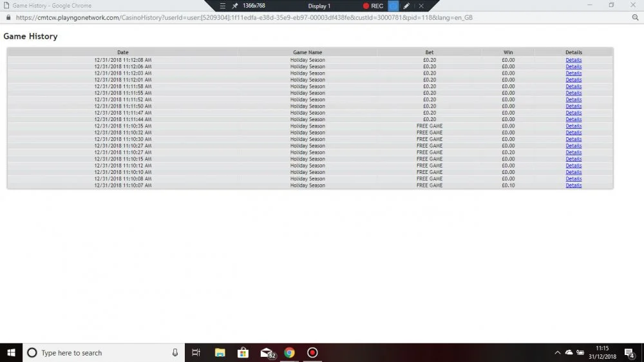Click the red REC record button

[x=373, y=6]
